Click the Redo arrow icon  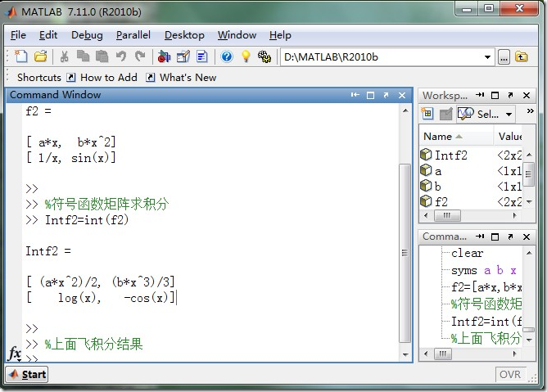pos(140,56)
